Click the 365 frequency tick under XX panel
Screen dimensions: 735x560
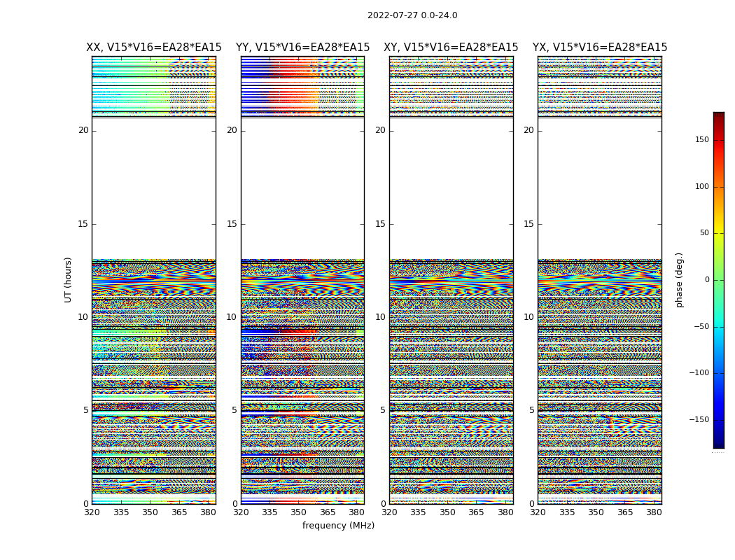179,512
